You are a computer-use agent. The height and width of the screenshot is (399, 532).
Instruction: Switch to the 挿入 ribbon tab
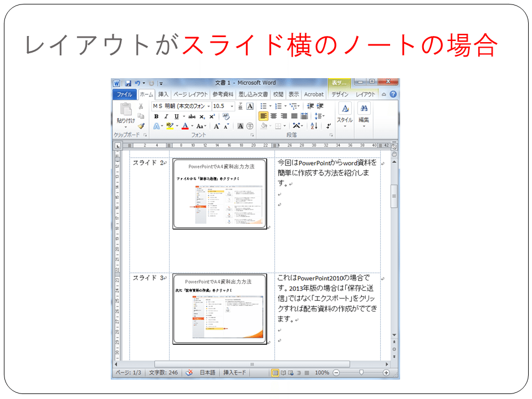point(162,93)
